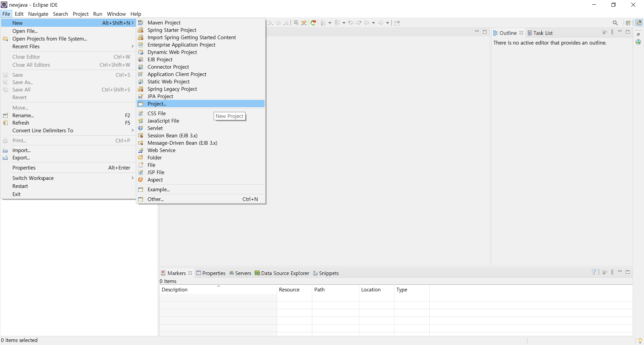The width and height of the screenshot is (644, 345).
Task: Choose Spring Starter Project
Action: click(x=201, y=30)
